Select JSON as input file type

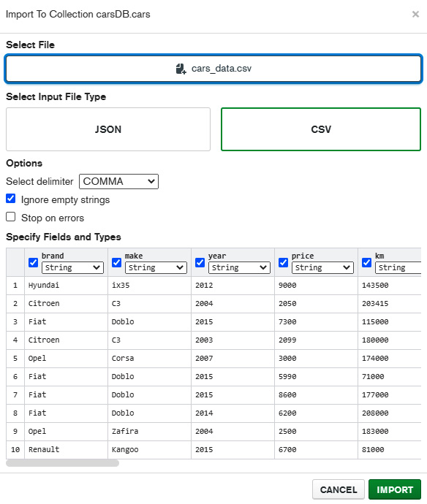coord(108,129)
